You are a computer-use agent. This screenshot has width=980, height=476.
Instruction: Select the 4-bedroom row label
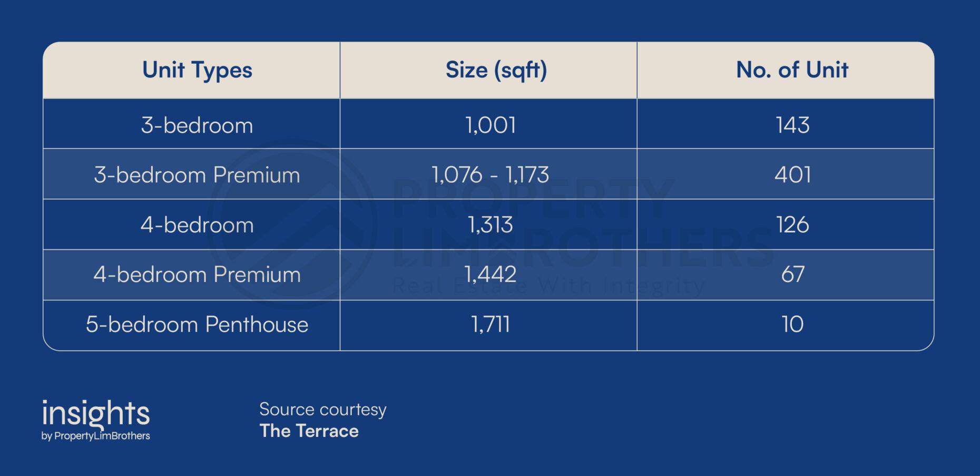pos(197,225)
